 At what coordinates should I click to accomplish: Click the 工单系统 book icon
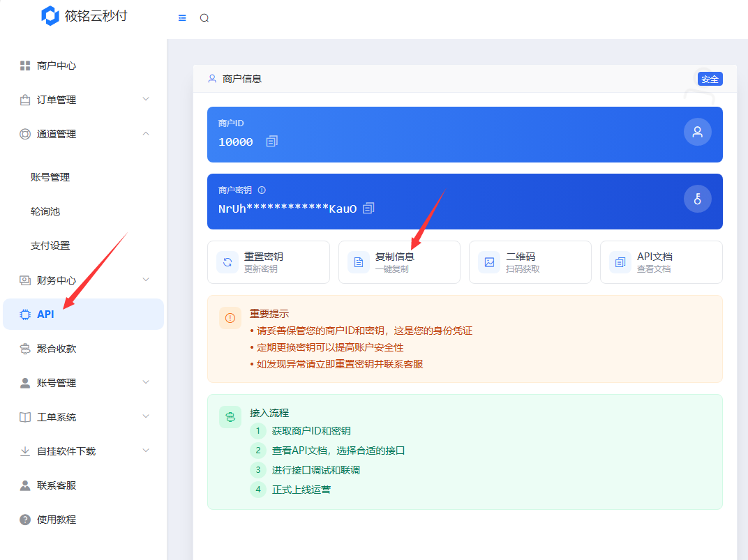[x=25, y=418]
